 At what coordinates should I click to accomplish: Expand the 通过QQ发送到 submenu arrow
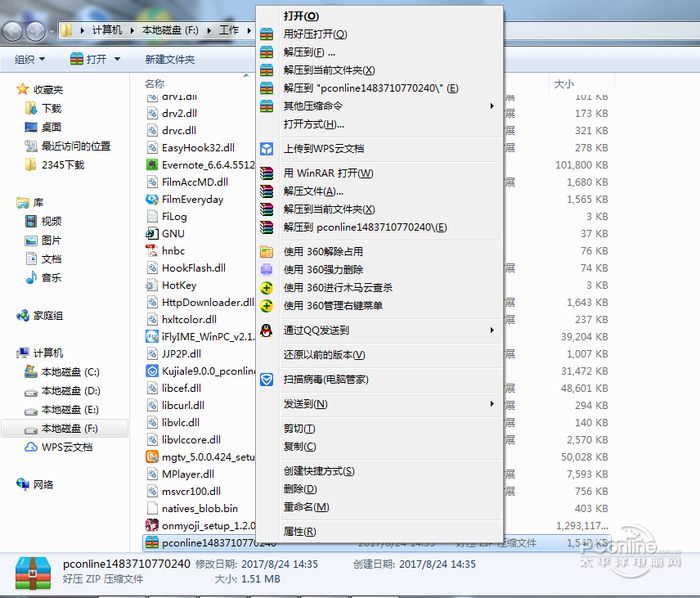pos(492,330)
